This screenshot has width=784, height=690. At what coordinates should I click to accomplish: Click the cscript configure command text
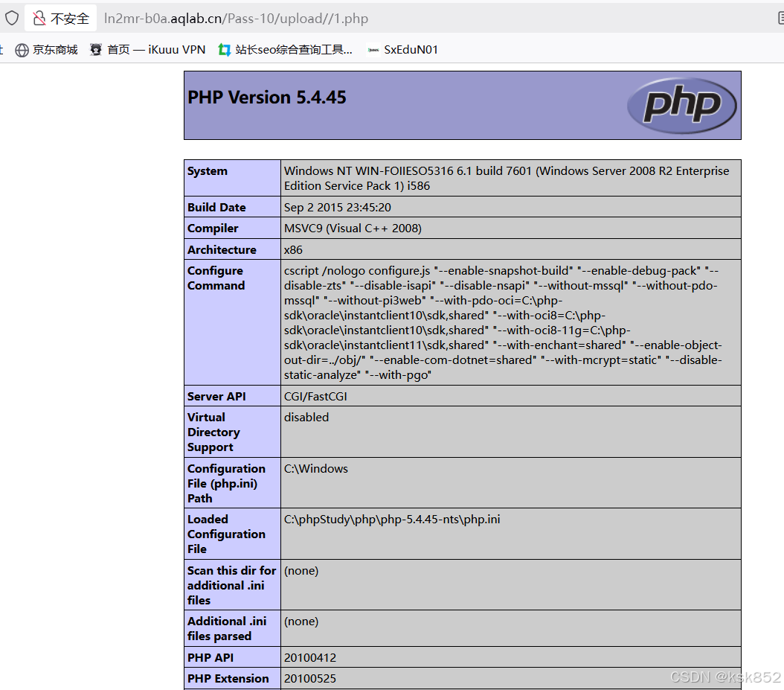(503, 323)
